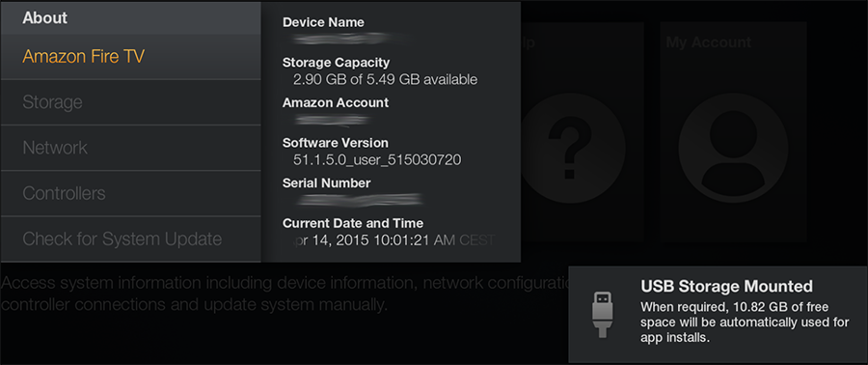This screenshot has height=365, width=868.
Task: Select the Software Version number text
Action: [x=377, y=160]
